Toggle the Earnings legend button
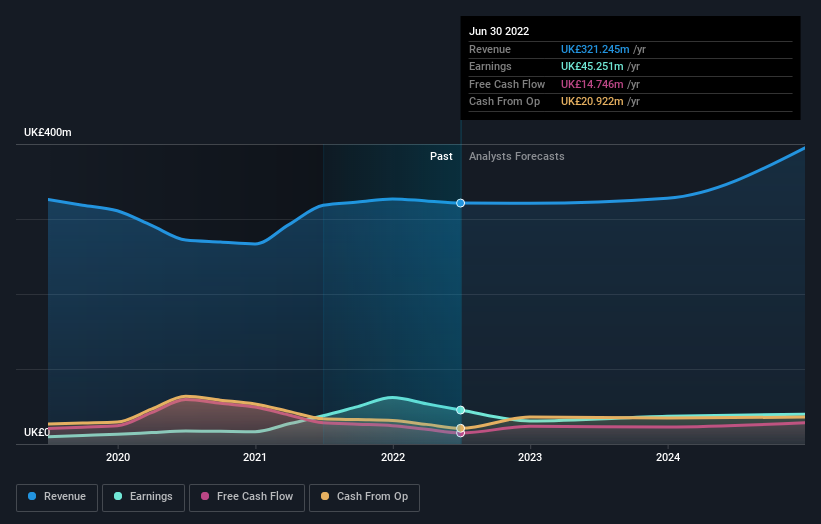 [x=143, y=497]
